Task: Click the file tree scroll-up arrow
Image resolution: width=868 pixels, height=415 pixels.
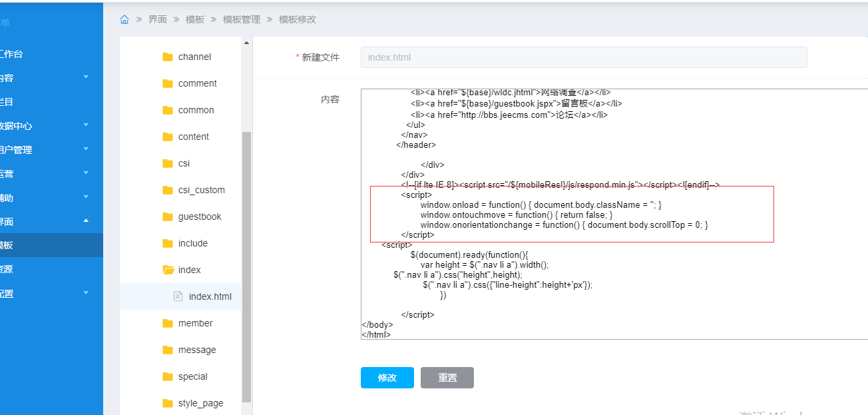Action: pos(247,43)
